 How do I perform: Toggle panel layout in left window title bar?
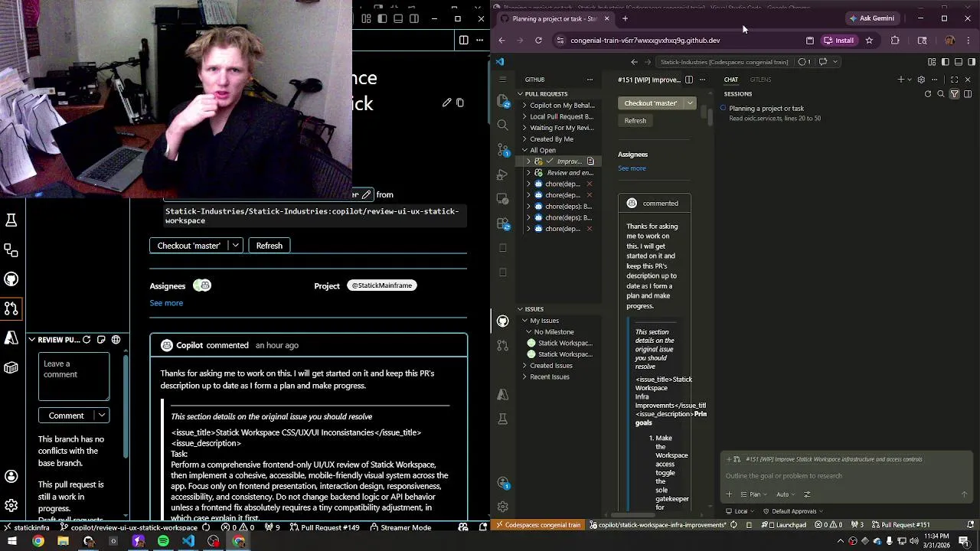tap(398, 18)
